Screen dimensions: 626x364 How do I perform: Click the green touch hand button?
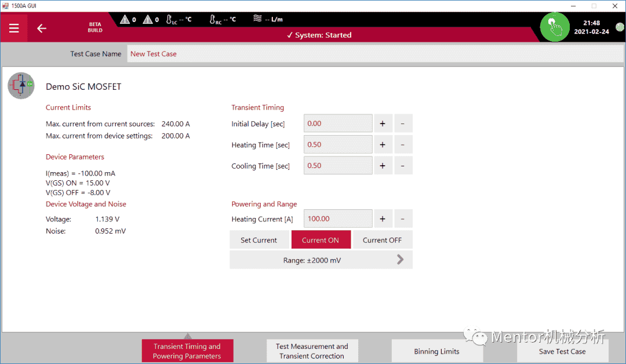point(555,27)
